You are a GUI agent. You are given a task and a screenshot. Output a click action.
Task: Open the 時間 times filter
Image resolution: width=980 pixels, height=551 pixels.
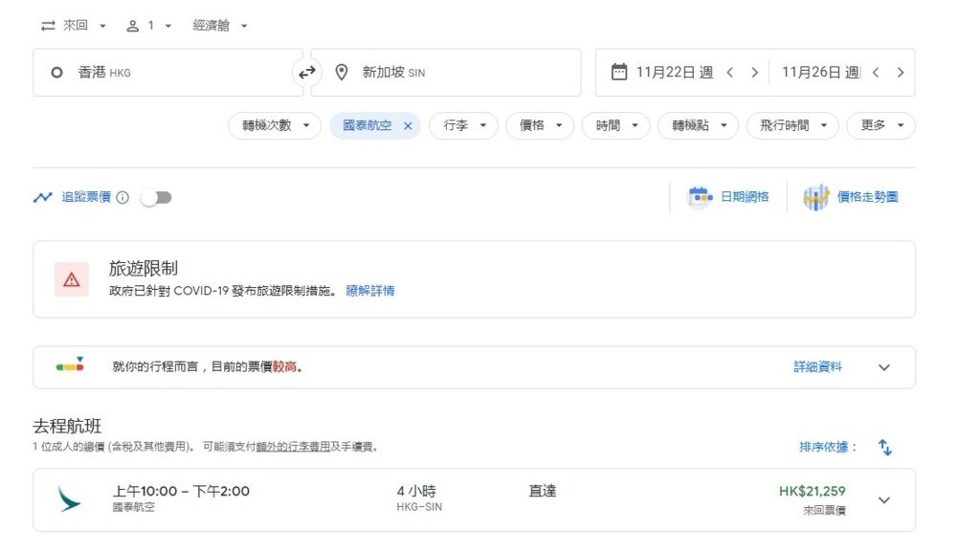point(615,125)
